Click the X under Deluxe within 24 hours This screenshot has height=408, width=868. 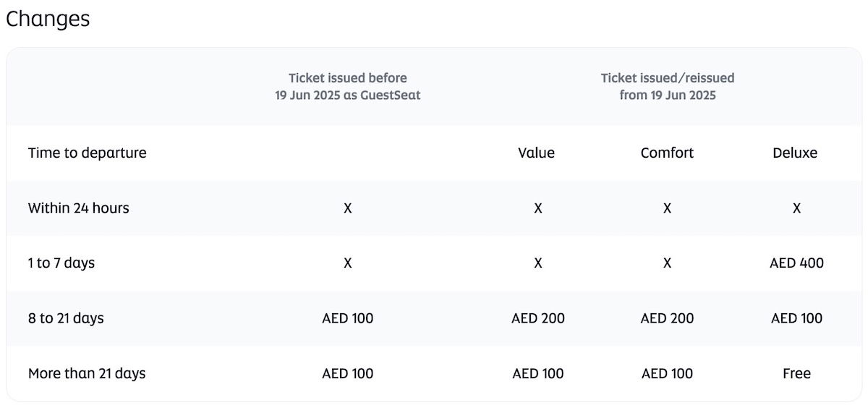[x=796, y=208]
